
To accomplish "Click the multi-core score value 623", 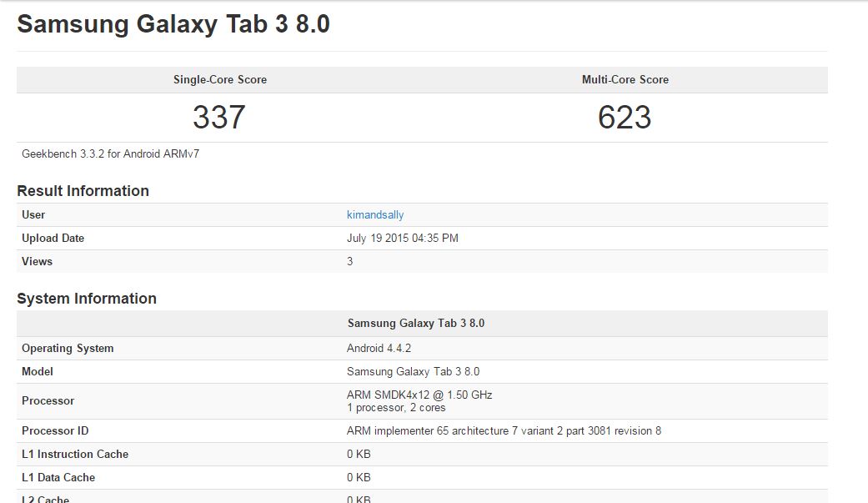I will [625, 118].
